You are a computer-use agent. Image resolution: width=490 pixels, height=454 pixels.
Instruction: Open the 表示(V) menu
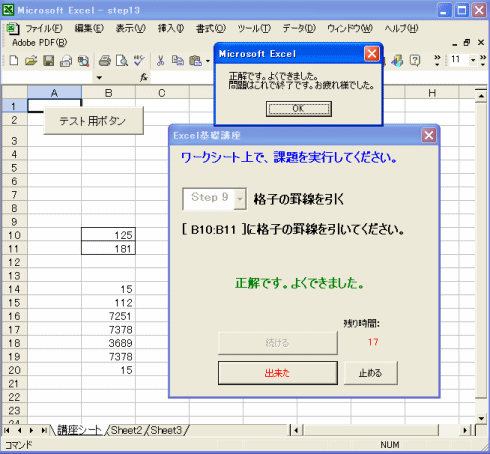pyautogui.click(x=130, y=29)
